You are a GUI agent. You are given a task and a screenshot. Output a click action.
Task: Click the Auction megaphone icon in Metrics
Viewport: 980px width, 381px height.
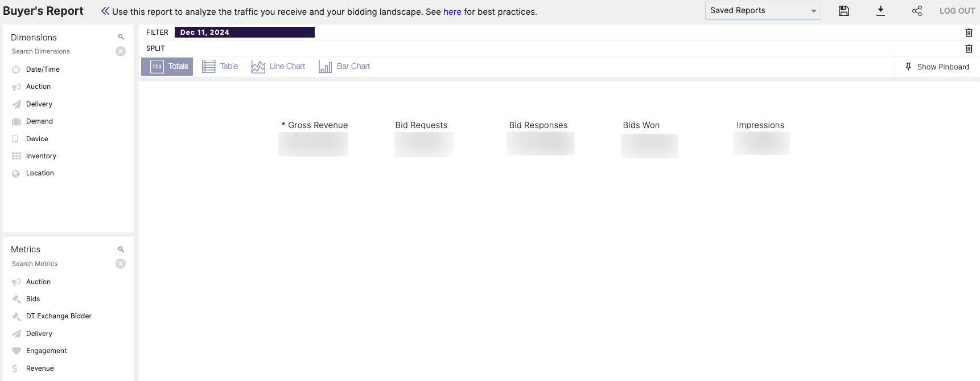(x=16, y=282)
